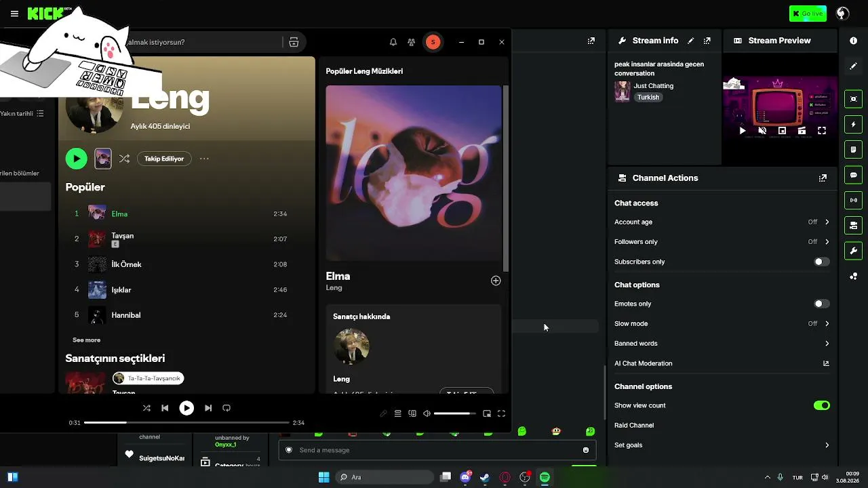
Task: Expand Followers only chat setting
Action: pyautogui.click(x=722, y=242)
